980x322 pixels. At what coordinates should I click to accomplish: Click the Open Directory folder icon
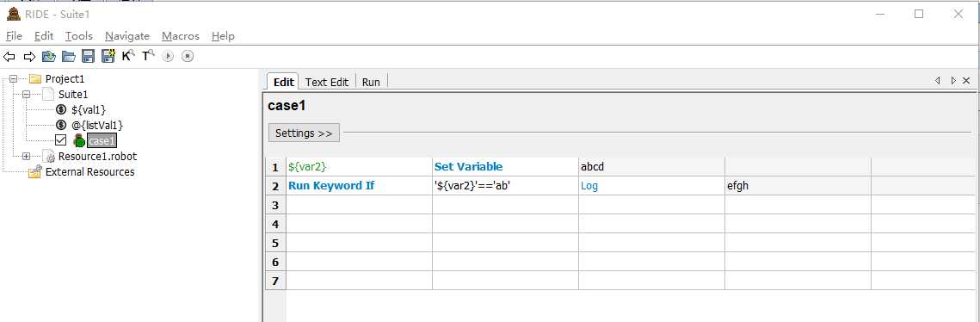pos(68,57)
